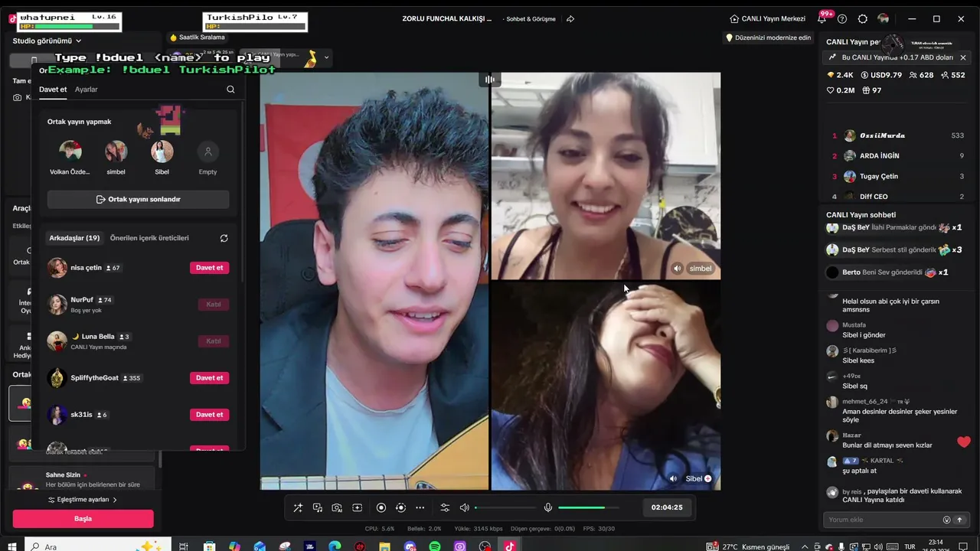The width and height of the screenshot is (980, 551).
Task: Open the effects magic wand tool
Action: pyautogui.click(x=298, y=507)
